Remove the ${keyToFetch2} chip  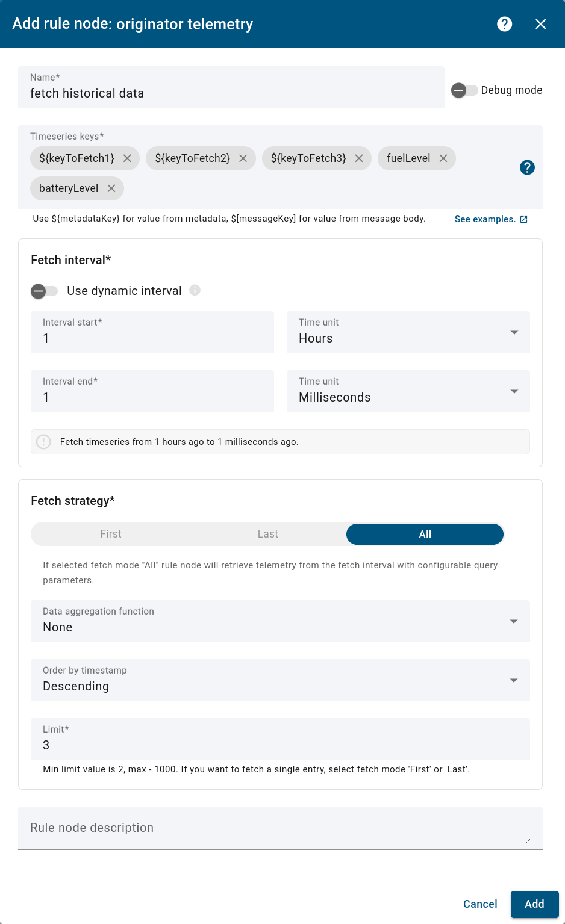coord(243,158)
